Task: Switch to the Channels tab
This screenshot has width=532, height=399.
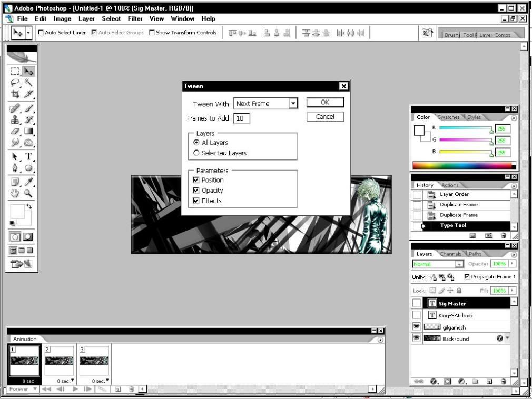Action: click(x=450, y=254)
